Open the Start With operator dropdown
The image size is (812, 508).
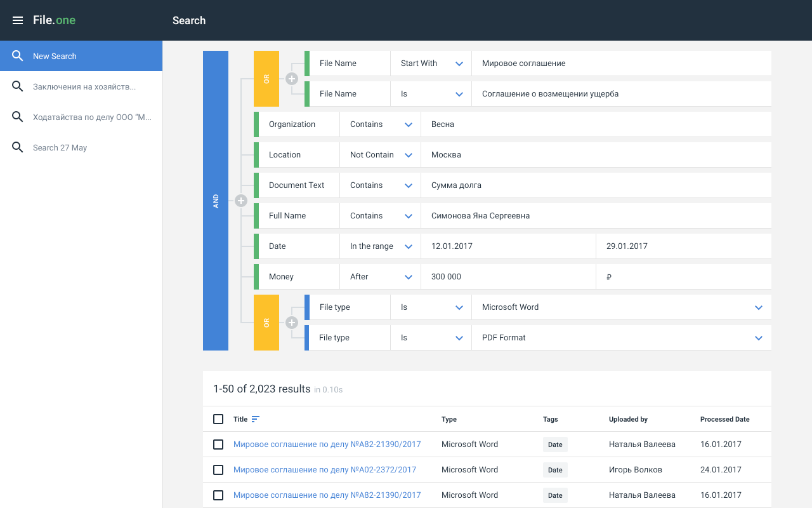pos(459,63)
